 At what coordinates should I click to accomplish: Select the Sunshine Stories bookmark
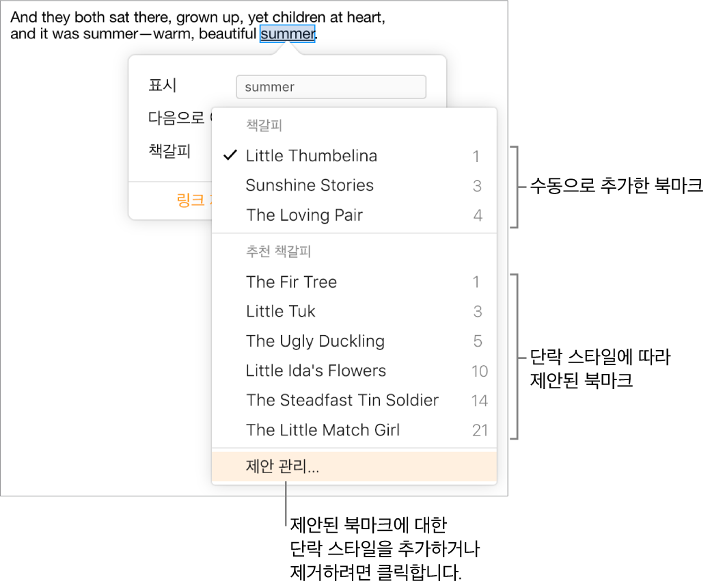click(x=310, y=185)
